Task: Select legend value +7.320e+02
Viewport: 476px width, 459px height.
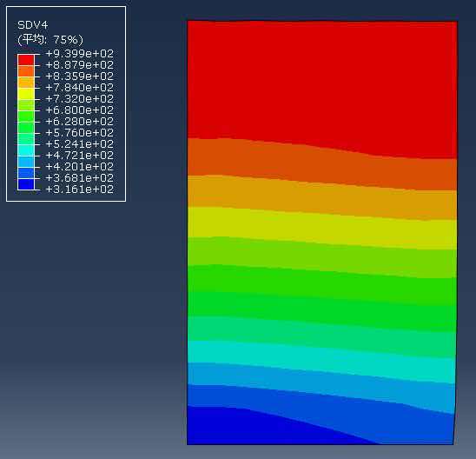Action: [80, 99]
